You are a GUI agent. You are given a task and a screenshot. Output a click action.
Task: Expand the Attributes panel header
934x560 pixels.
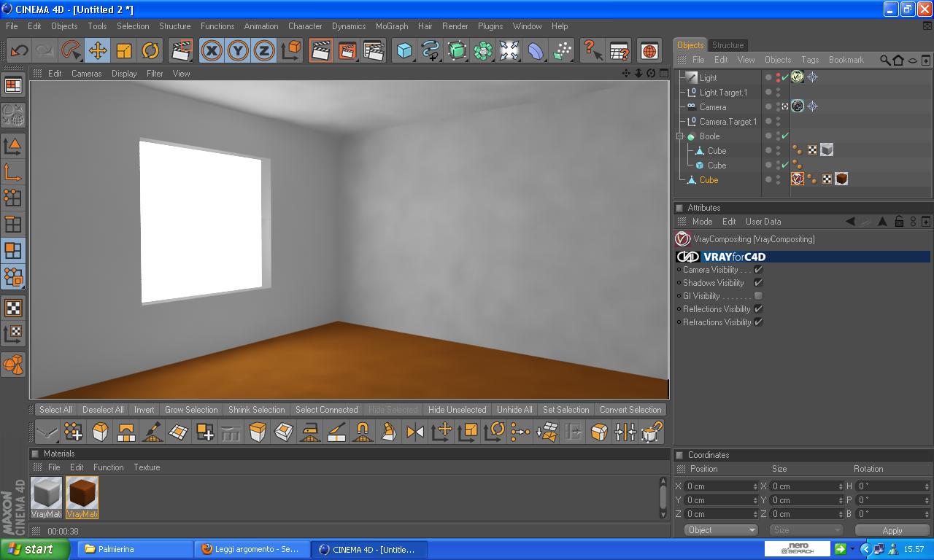(679, 208)
